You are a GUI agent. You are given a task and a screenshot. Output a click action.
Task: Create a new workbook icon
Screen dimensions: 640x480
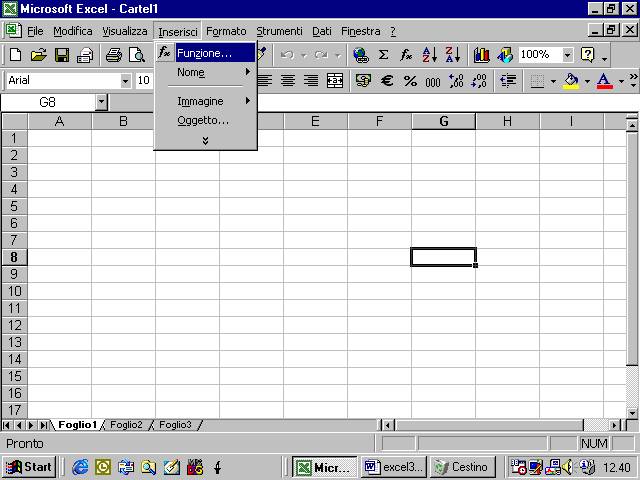coord(16,55)
